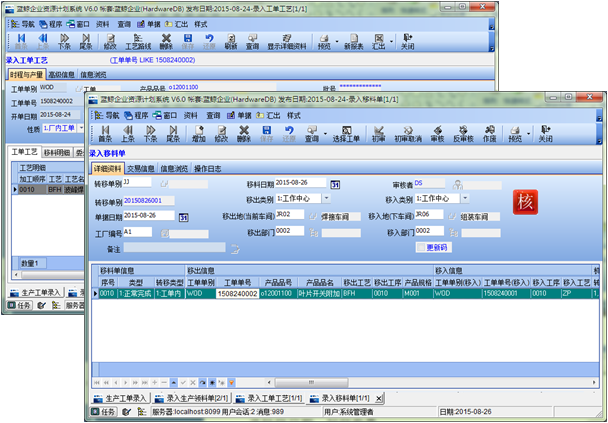
Task: Click the 反审核 unapprove toolbar icon
Action: click(463, 134)
